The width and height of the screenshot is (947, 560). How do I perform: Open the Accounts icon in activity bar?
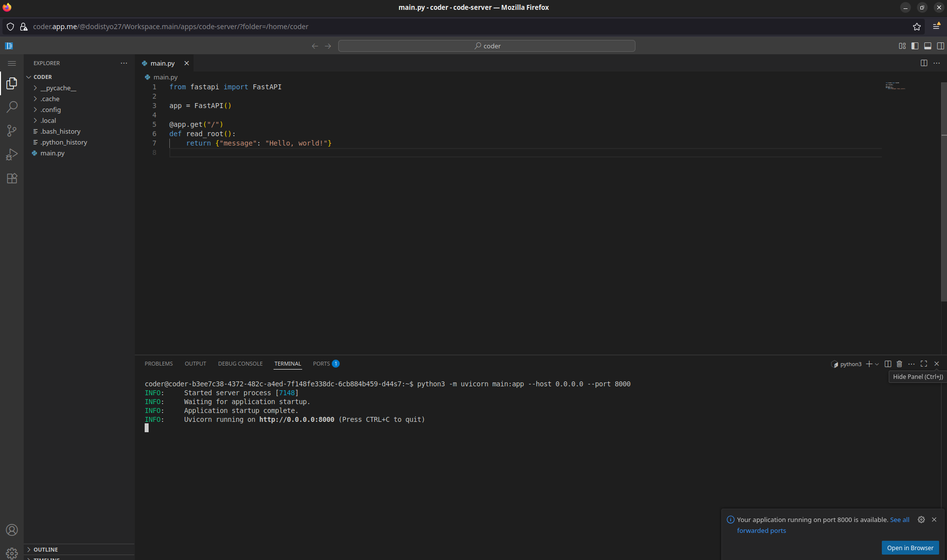tap(12, 530)
